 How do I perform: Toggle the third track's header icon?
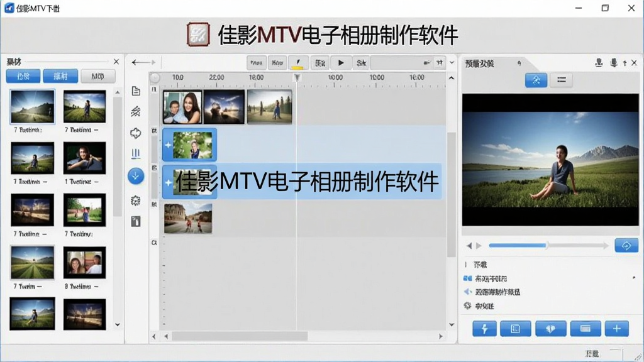tap(155, 168)
